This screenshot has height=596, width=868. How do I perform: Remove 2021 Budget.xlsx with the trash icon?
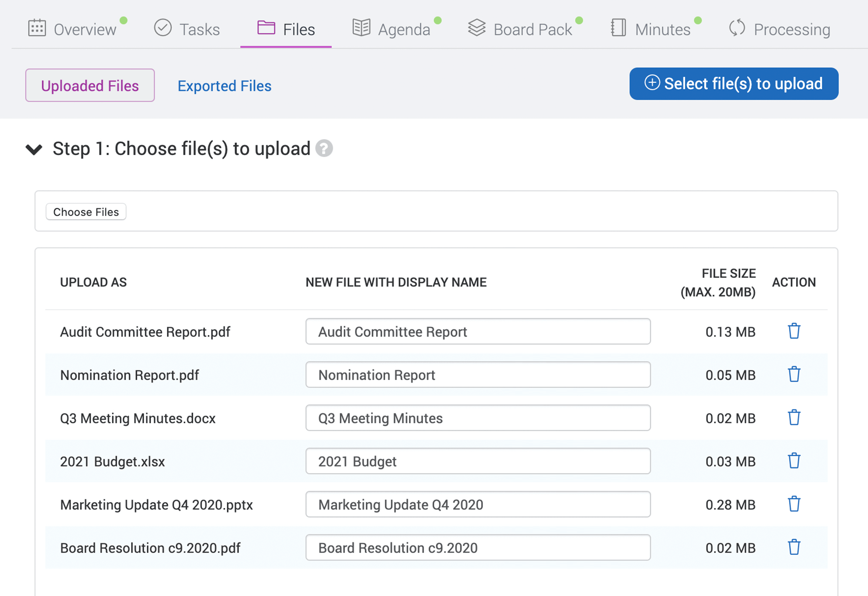pos(794,461)
